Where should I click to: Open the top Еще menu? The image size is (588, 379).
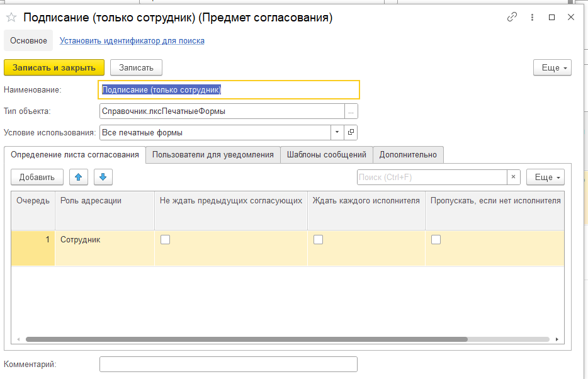pos(552,67)
